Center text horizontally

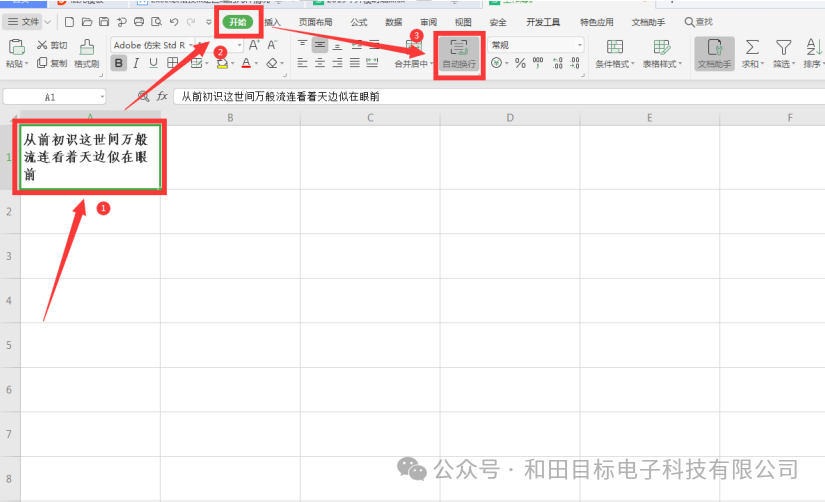tap(320, 63)
